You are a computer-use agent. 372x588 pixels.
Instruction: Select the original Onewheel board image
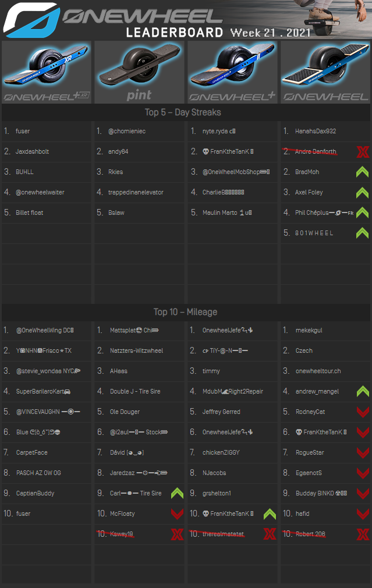coord(325,72)
